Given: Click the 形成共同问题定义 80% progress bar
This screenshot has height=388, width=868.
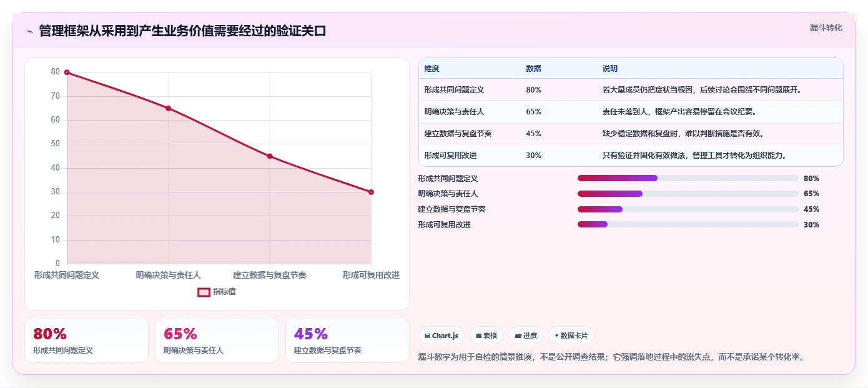Looking at the screenshot, I should pyautogui.click(x=688, y=178).
